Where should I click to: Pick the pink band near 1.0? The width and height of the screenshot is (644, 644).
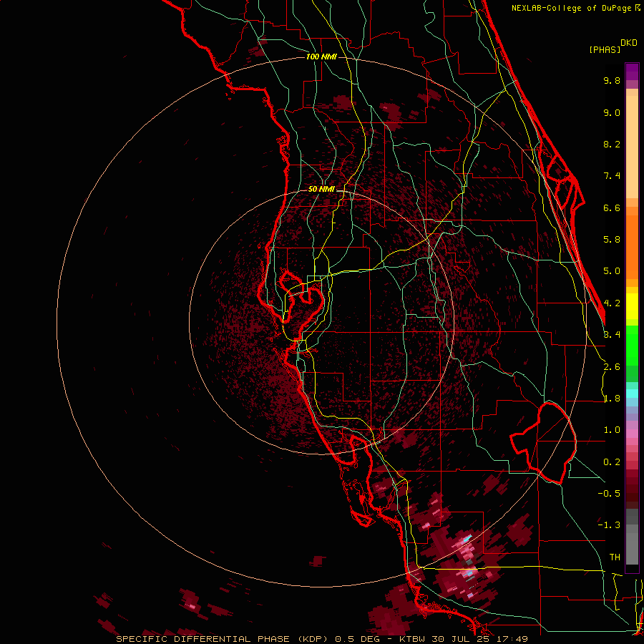[x=632, y=434]
